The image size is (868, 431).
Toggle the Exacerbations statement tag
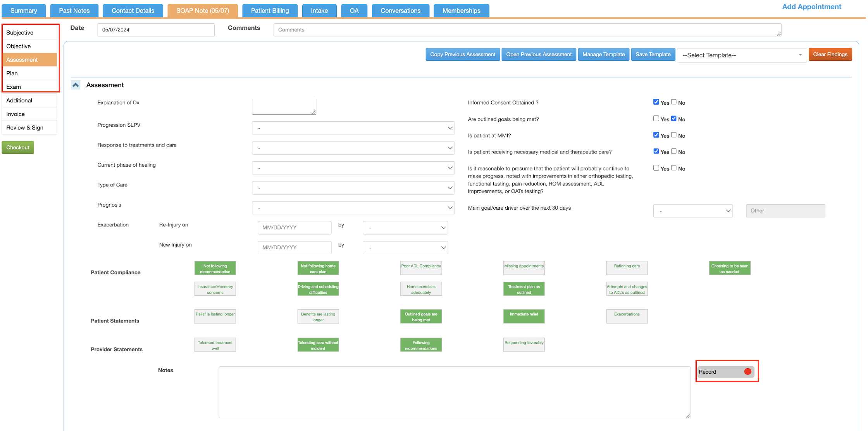click(x=627, y=316)
